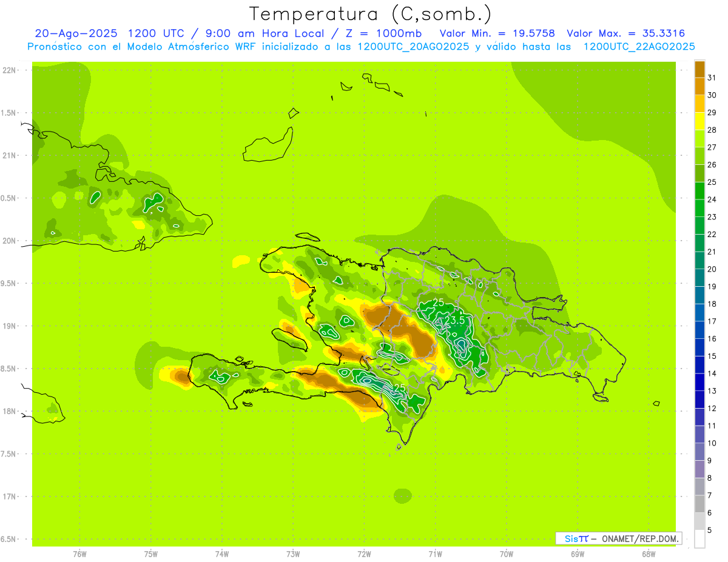Select the legend value 13

pyautogui.click(x=712, y=391)
